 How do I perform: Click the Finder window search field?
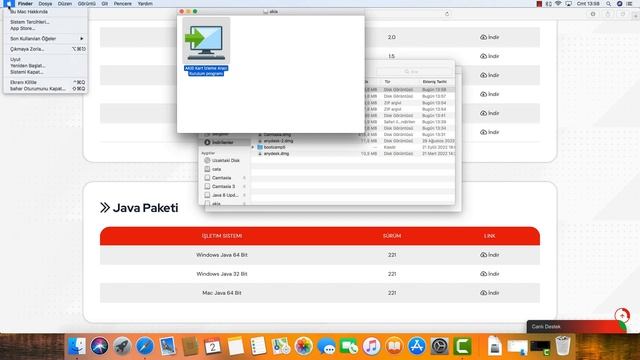(x=414, y=71)
